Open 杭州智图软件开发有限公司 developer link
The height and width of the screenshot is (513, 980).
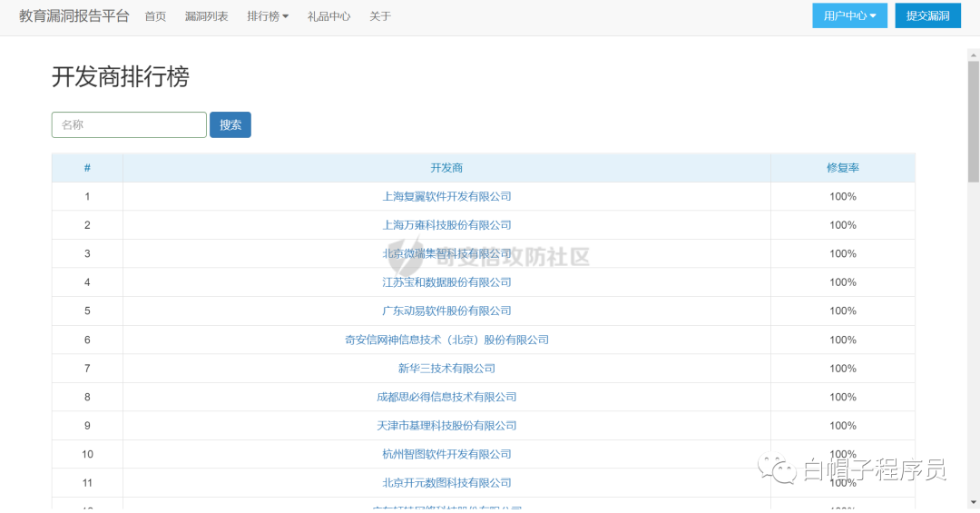[x=446, y=454]
